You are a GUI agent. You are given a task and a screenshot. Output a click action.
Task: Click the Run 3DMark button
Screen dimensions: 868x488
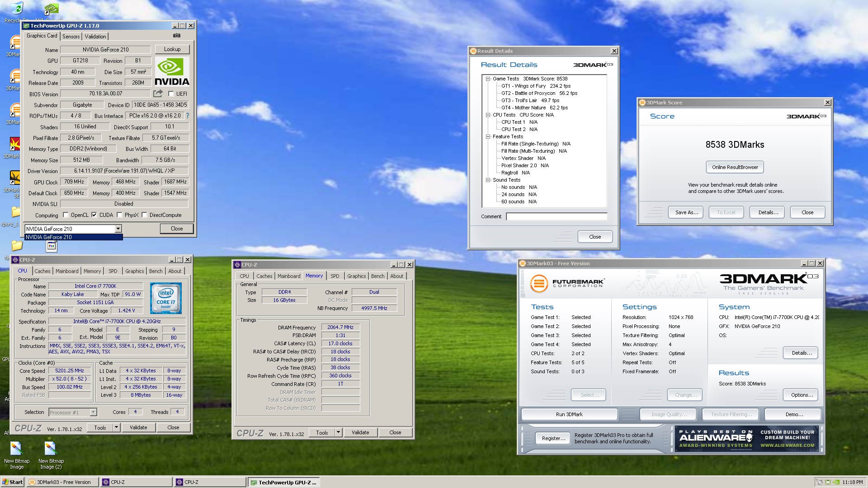click(569, 414)
